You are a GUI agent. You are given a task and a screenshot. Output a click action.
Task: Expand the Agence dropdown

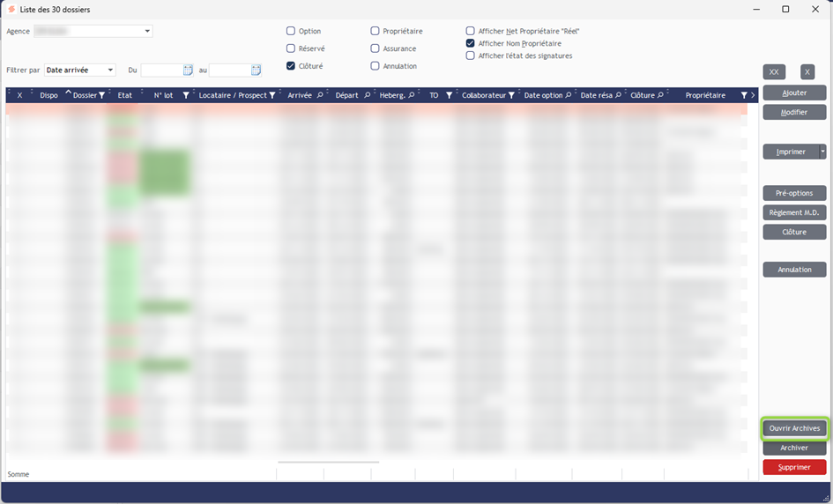(147, 32)
